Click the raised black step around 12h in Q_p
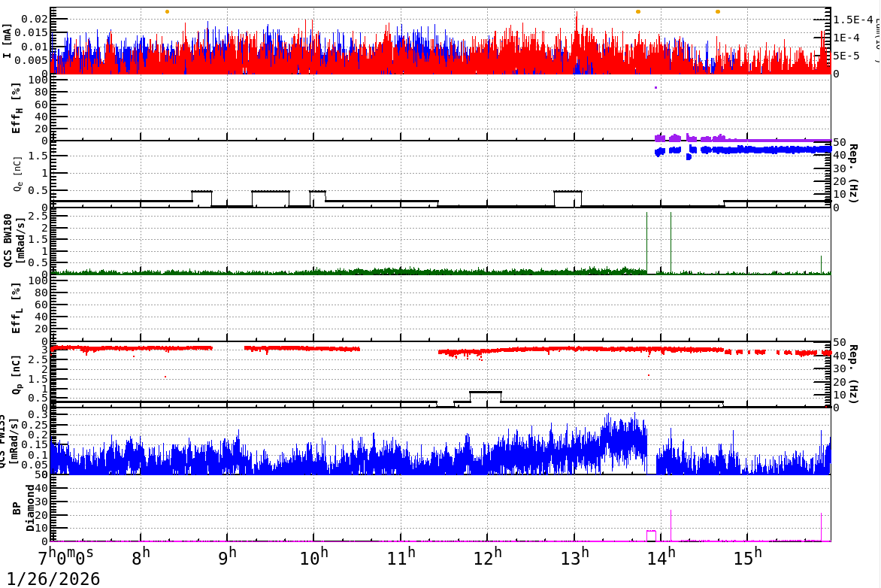Image resolution: width=881 pixels, height=588 pixels. point(486,392)
